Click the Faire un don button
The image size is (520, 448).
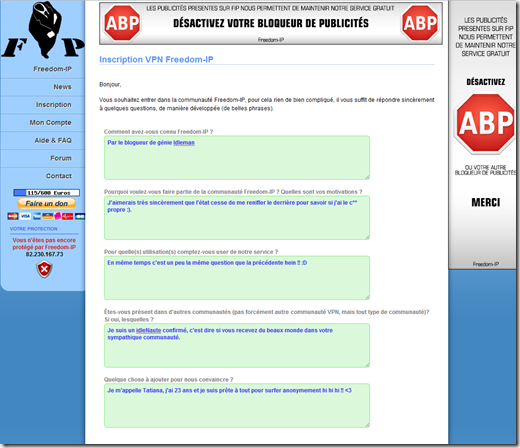(x=46, y=203)
